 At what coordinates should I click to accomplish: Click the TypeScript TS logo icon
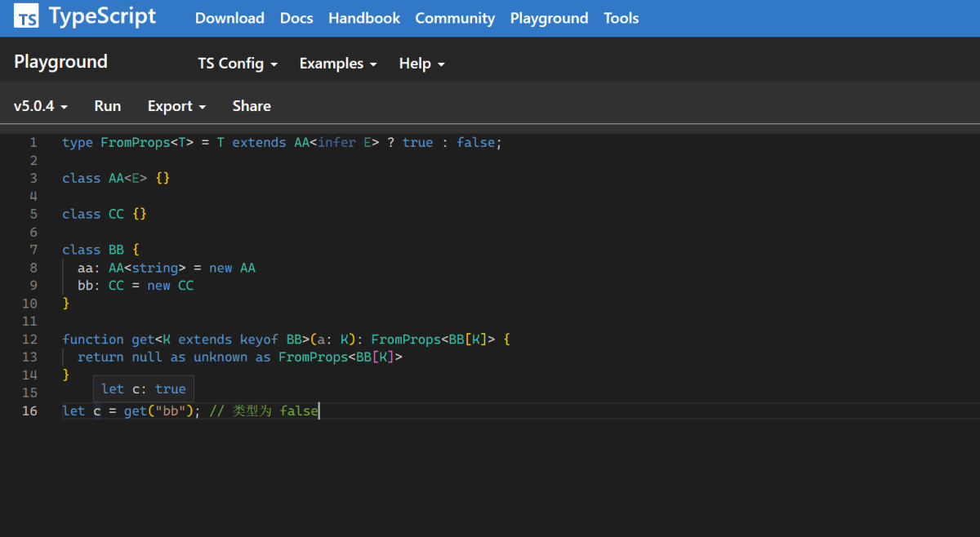click(x=27, y=16)
